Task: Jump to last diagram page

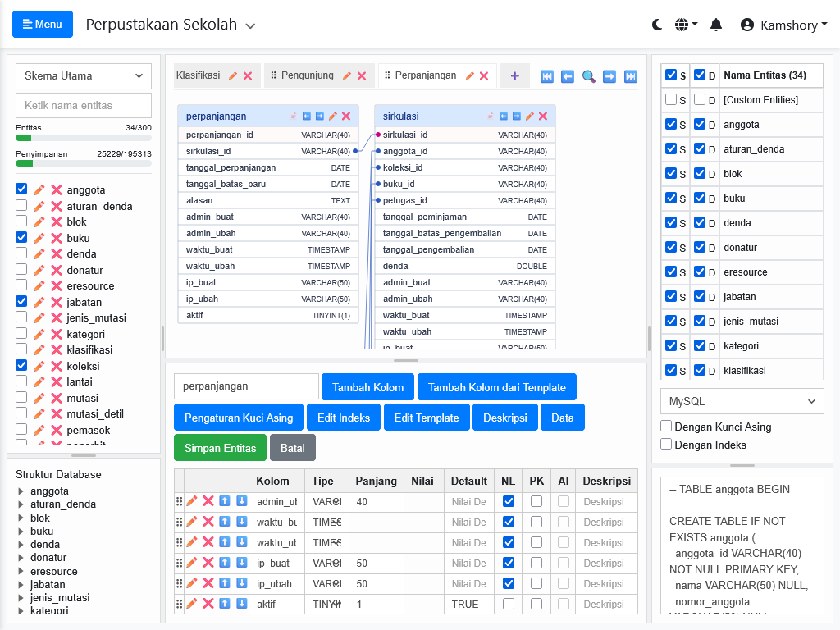Action: coord(631,76)
